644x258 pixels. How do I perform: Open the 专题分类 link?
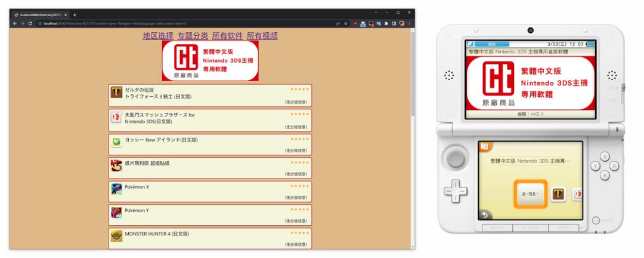coord(193,36)
